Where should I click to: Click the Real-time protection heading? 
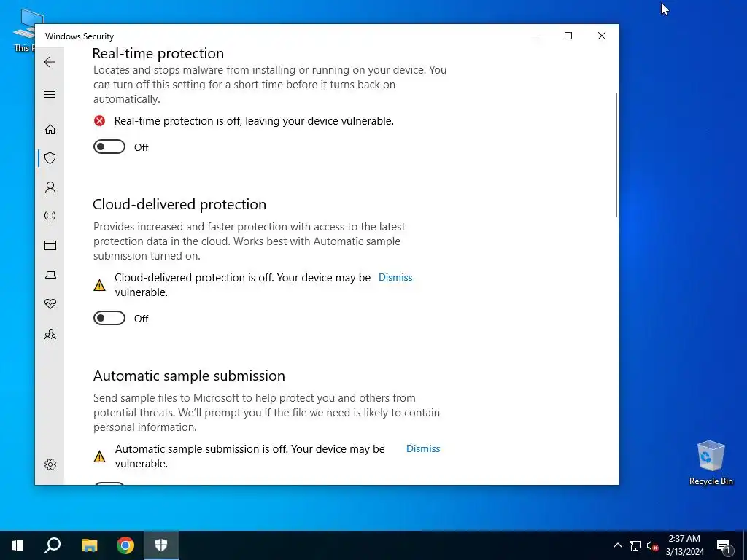(x=158, y=53)
